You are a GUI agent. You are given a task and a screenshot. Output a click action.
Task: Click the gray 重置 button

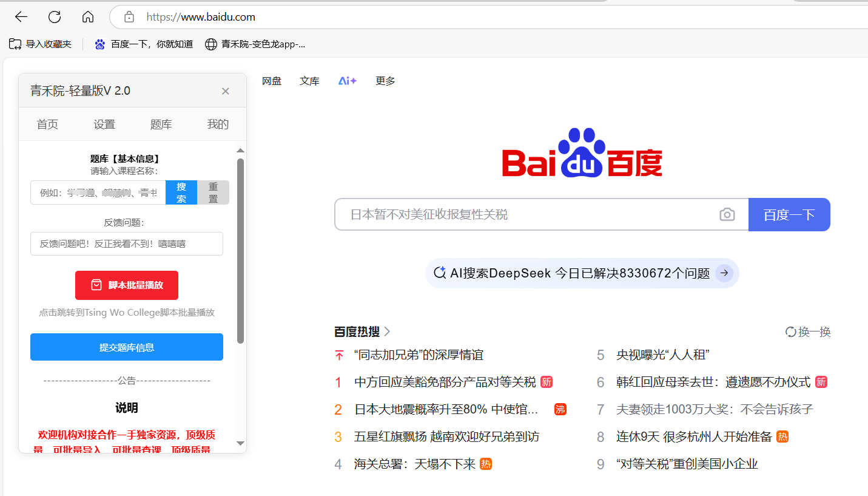pos(213,192)
